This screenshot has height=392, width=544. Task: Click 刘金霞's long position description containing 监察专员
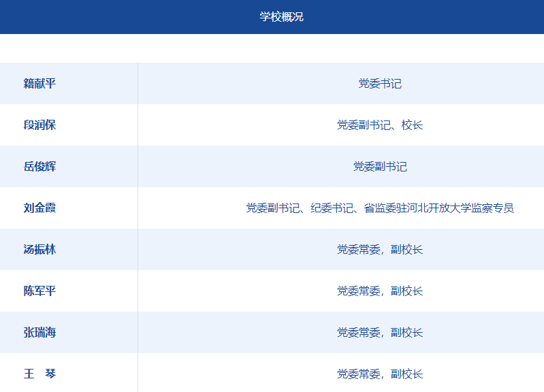coord(380,208)
